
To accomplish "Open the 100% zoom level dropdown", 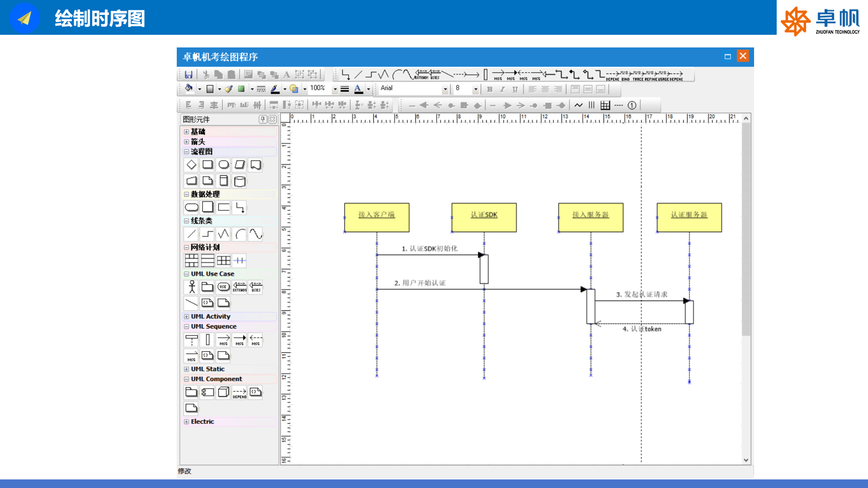I will point(335,89).
